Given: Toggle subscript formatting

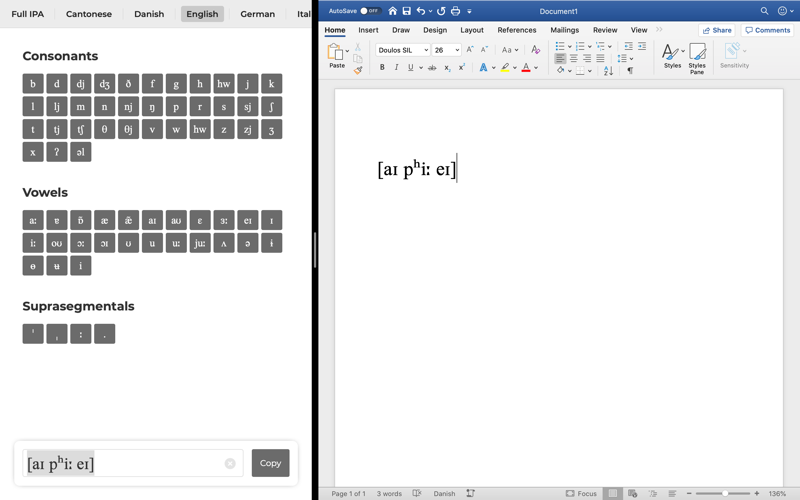Looking at the screenshot, I should [x=447, y=67].
